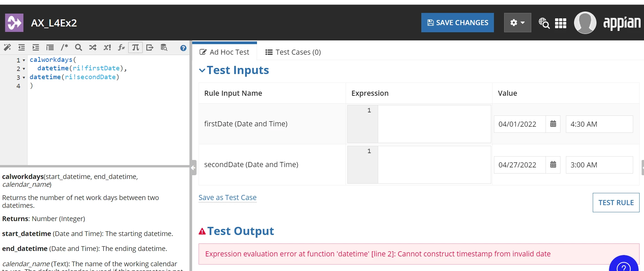Click the magic wand format expression icon
Screen dimensions: 644x271
coord(7,48)
